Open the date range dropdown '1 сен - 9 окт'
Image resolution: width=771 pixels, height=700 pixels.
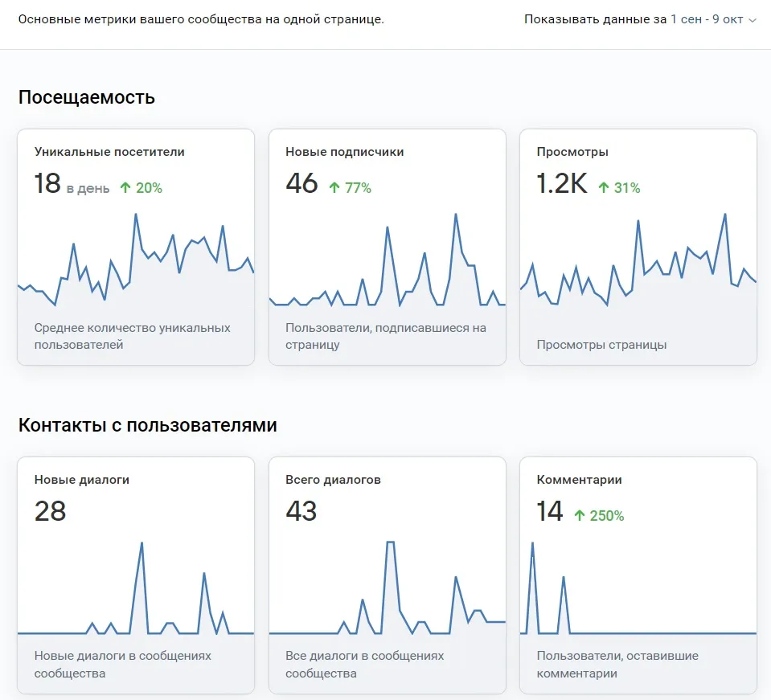coord(707,19)
